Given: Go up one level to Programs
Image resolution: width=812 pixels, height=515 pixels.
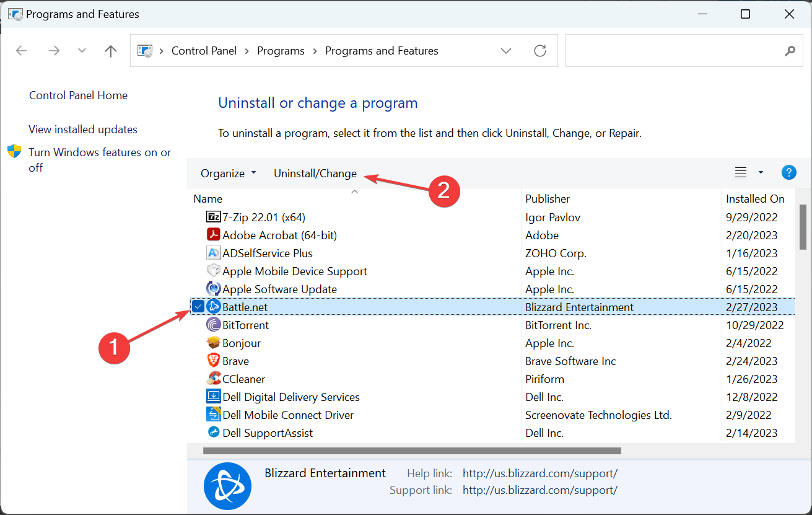Looking at the screenshot, I should coord(111,51).
